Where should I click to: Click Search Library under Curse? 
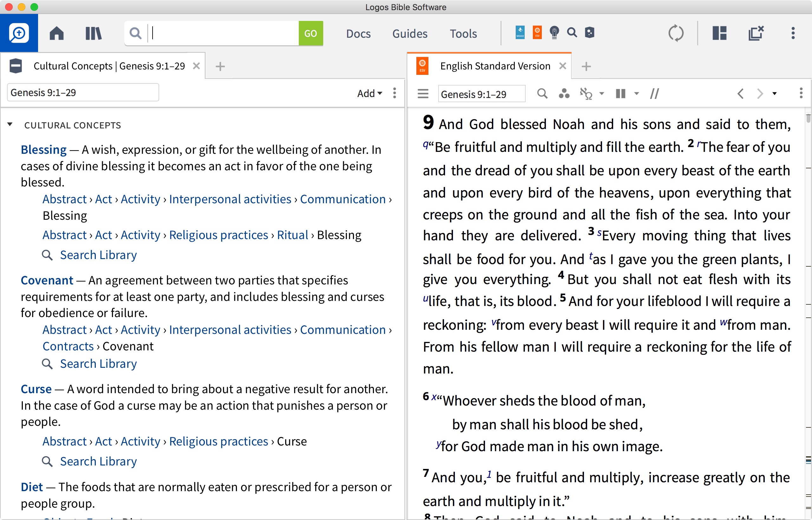98,461
